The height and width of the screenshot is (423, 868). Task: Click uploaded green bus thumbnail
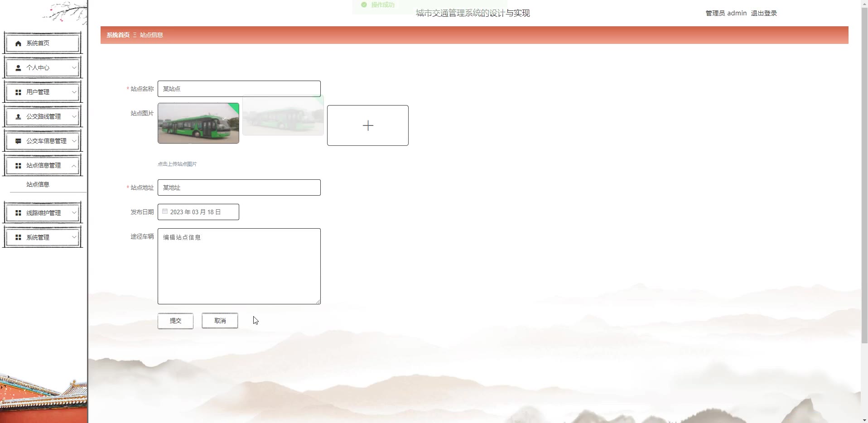(x=198, y=123)
